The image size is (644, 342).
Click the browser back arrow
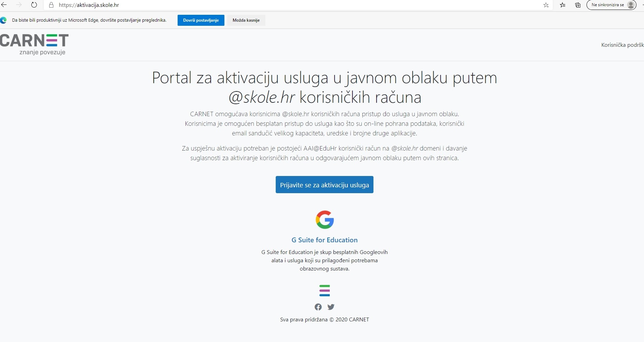point(4,5)
